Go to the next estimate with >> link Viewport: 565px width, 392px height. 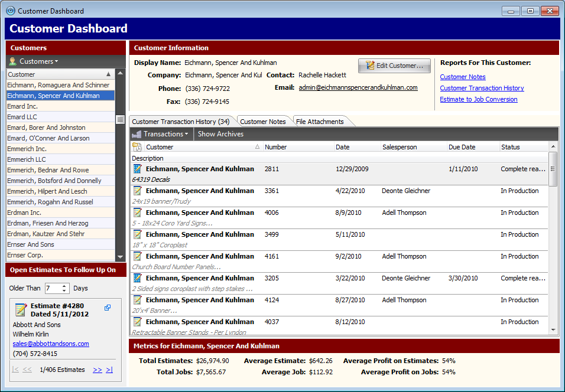tap(97, 370)
